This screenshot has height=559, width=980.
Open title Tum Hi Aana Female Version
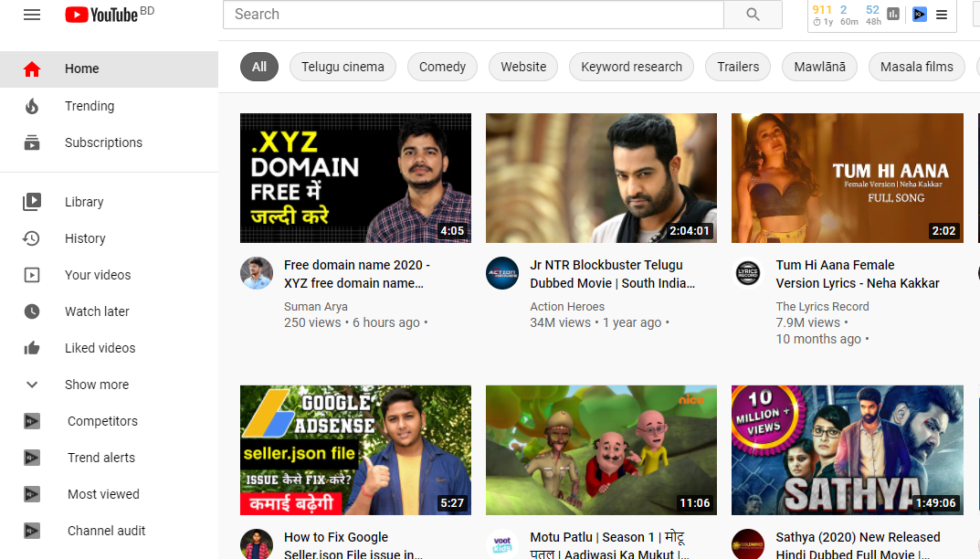(x=858, y=274)
